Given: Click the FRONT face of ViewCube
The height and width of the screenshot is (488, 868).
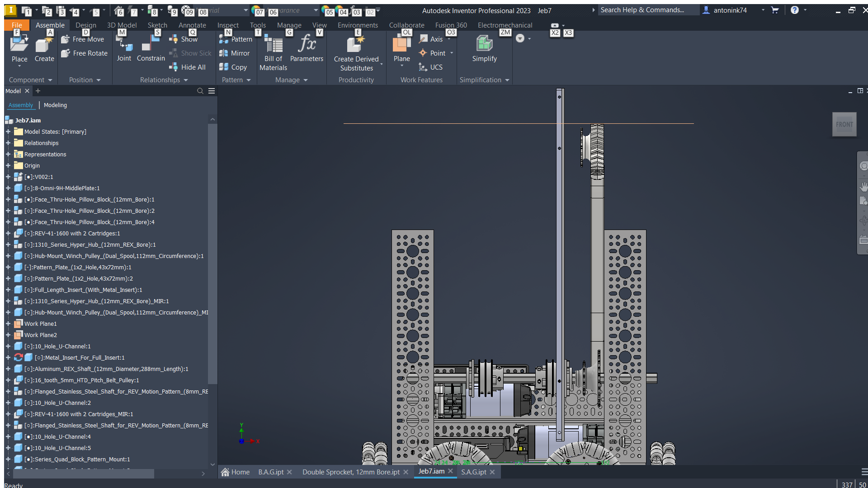Looking at the screenshot, I should (844, 124).
